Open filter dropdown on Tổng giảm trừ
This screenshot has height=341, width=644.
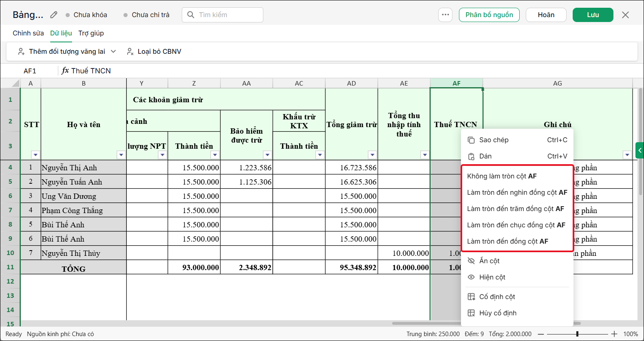tap(373, 155)
